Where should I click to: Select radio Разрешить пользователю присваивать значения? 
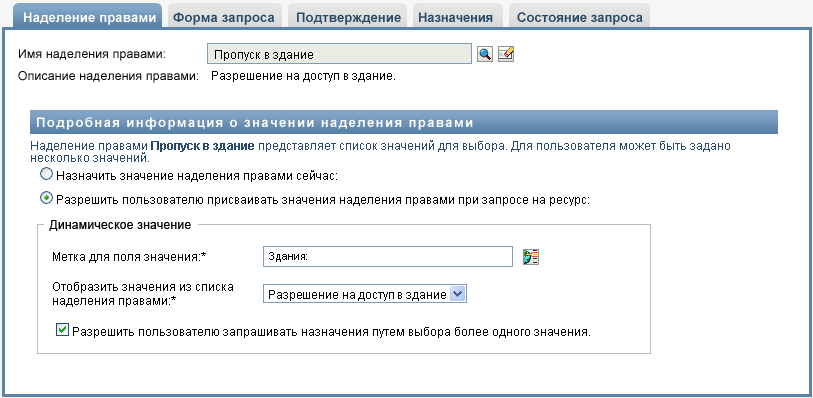pos(47,198)
